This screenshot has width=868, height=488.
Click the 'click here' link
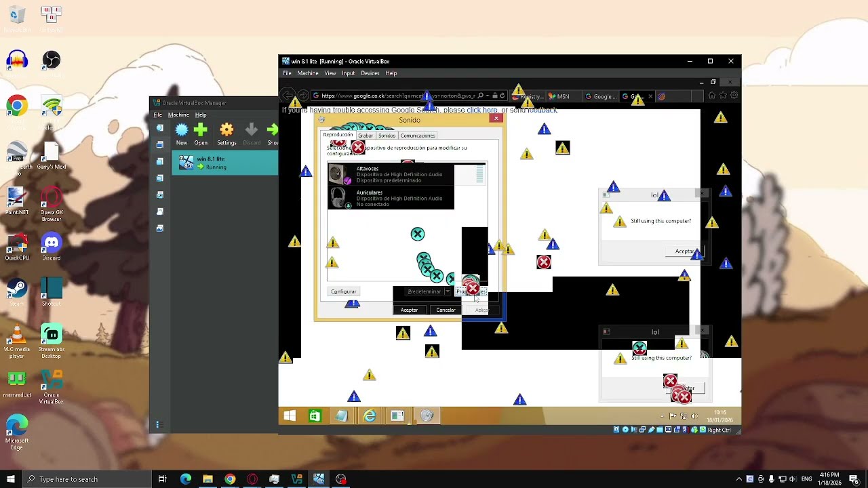481,110
